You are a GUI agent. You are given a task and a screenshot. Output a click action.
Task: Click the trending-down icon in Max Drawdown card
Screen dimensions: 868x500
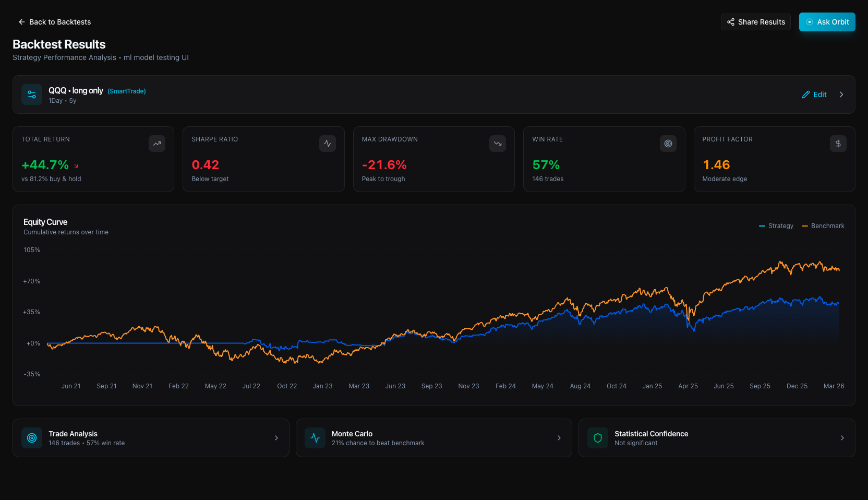click(x=497, y=144)
